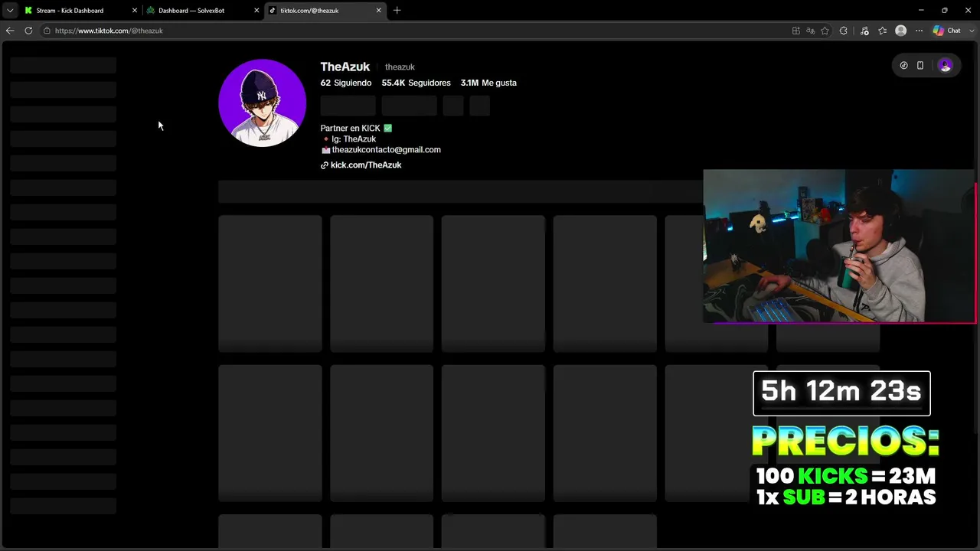Close the Dashboard — SolvexBot tab
The height and width of the screenshot is (551, 980).
[x=256, y=11]
